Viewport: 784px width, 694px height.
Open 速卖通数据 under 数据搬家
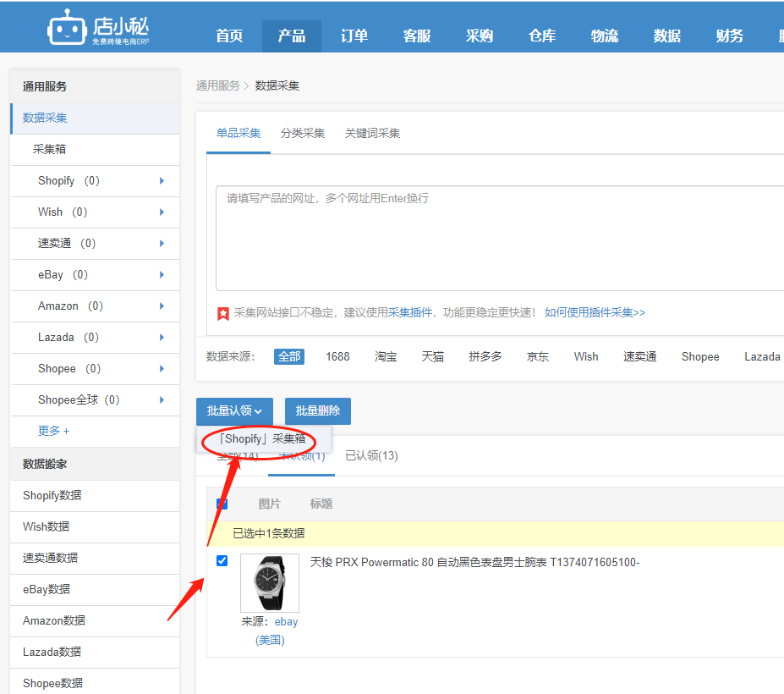[95, 558]
